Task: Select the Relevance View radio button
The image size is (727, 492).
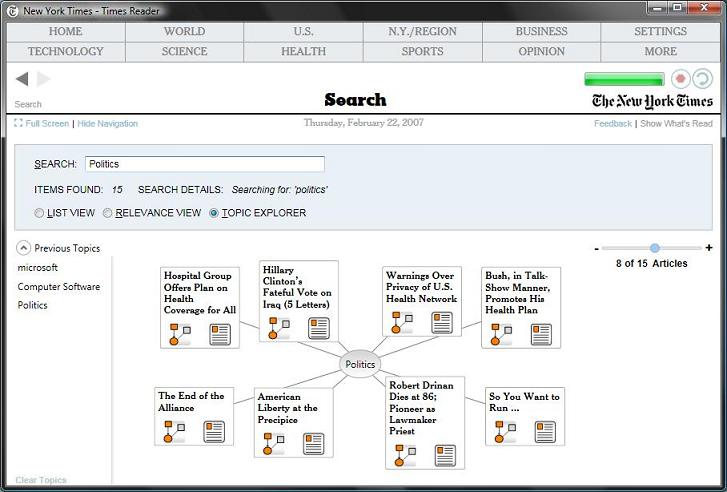Action: pos(108,213)
